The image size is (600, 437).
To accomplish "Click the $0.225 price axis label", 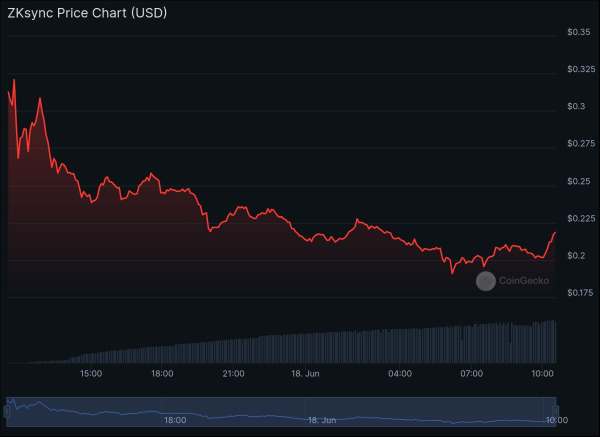I will pyautogui.click(x=581, y=218).
